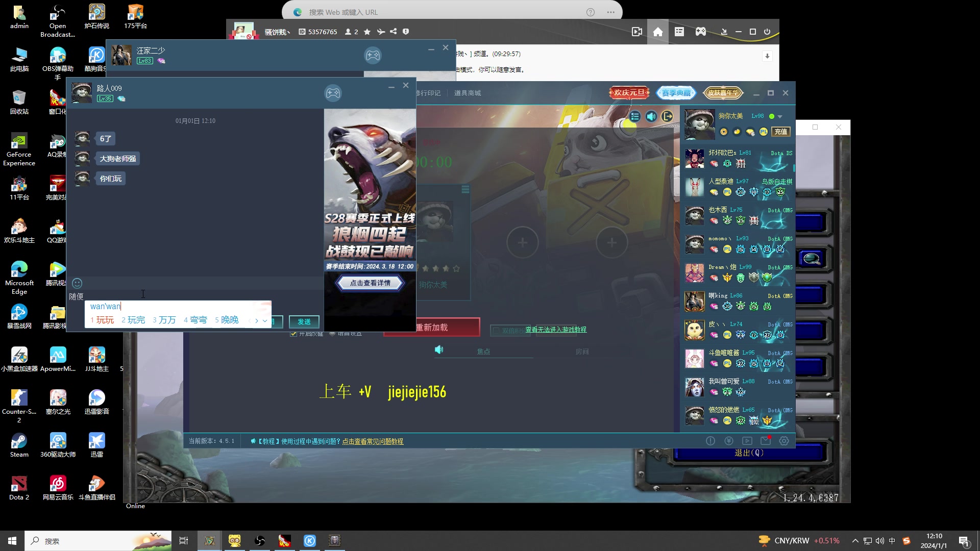This screenshot has height=551, width=980.
Task: Select IME candidate 玩完
Action: point(133,320)
